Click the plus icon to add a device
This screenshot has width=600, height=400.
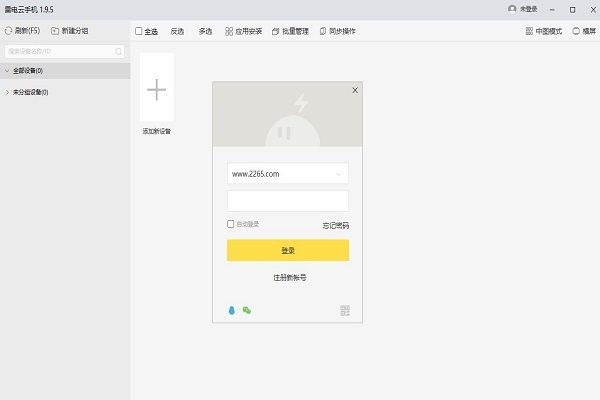[157, 89]
